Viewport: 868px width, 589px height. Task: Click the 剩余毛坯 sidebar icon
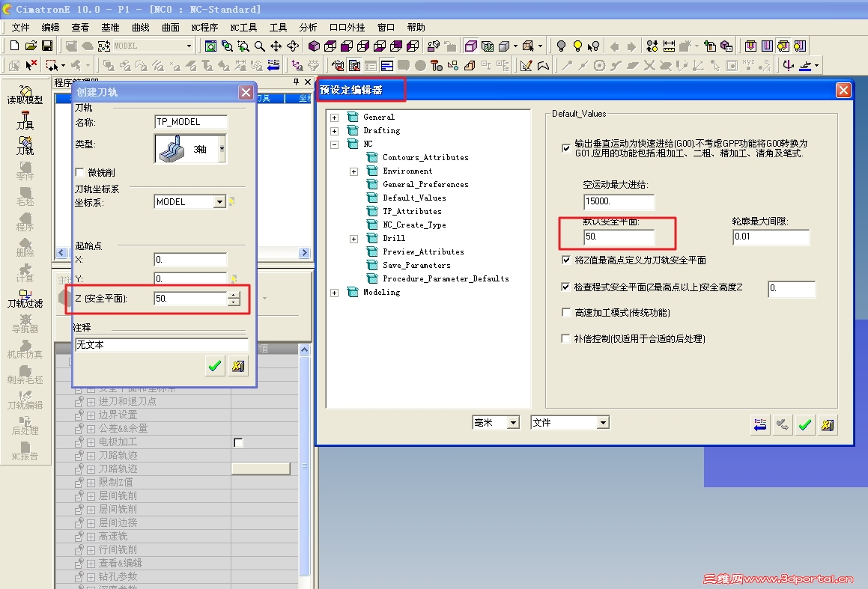point(25,374)
